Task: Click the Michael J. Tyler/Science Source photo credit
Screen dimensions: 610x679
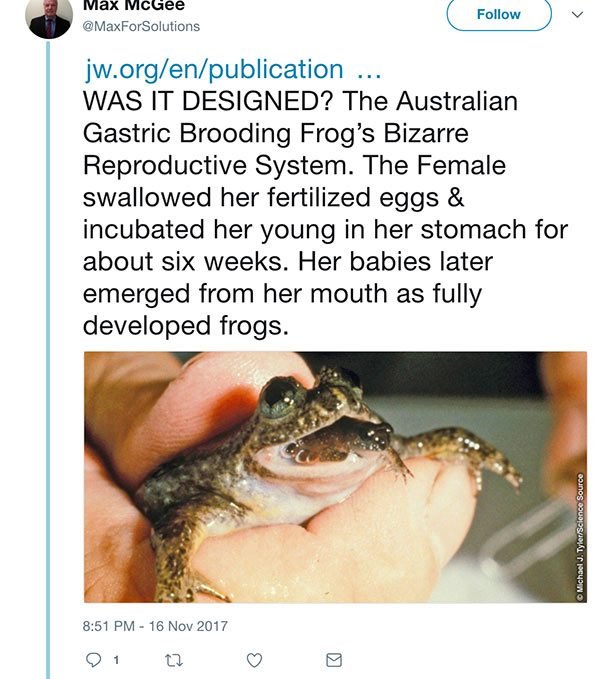Action: click(580, 535)
